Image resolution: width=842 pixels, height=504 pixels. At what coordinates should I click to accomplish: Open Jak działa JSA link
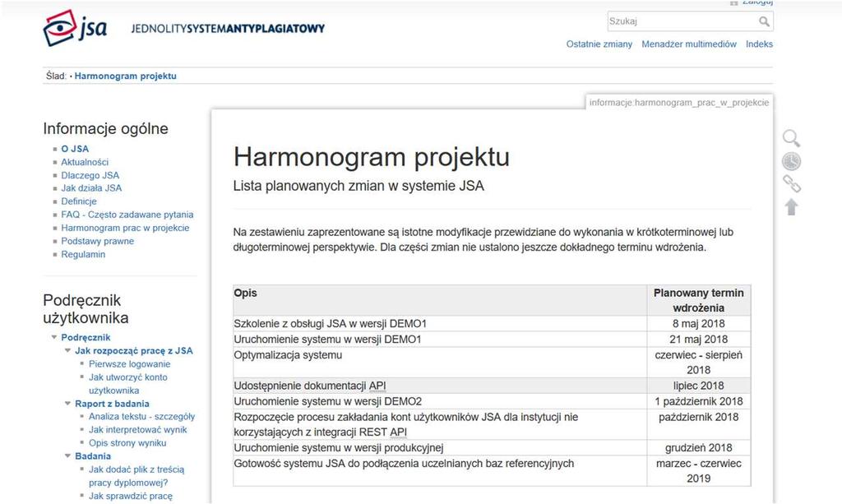(91, 187)
